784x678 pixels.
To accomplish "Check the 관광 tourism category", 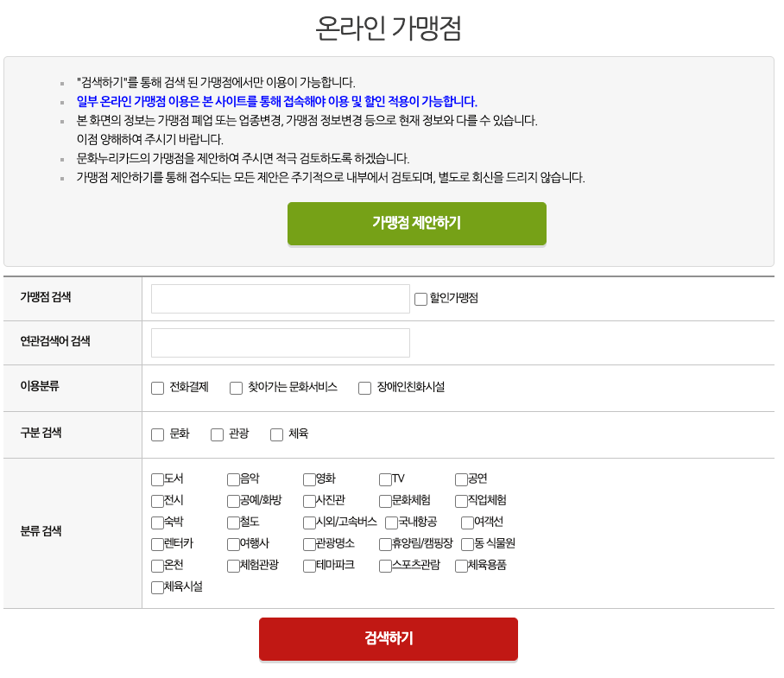I will (217, 434).
